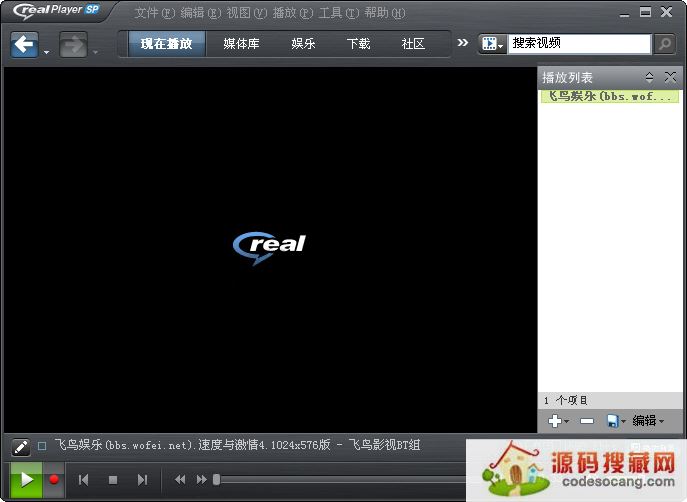Click the Stop button

[113, 480]
